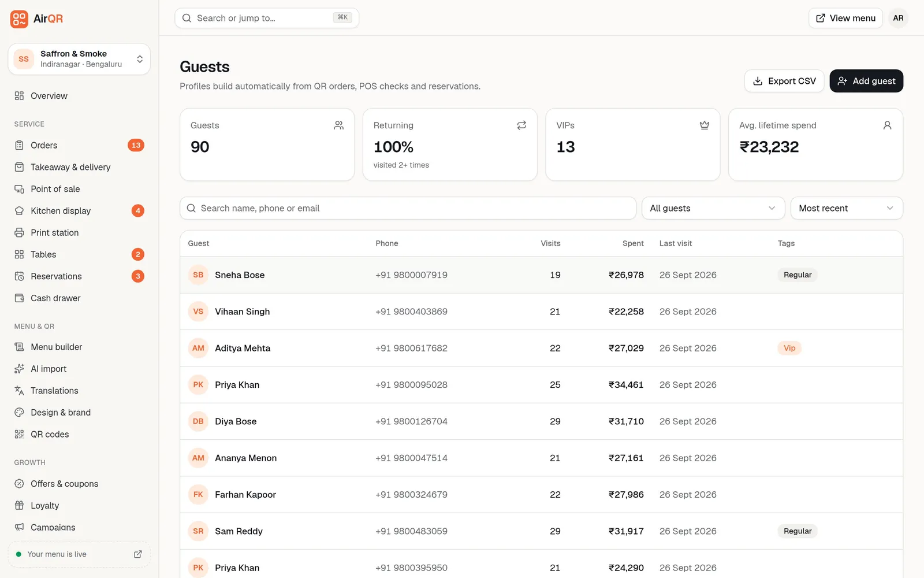Go to Kitchen display
The image size is (924, 578).
tap(79, 211)
